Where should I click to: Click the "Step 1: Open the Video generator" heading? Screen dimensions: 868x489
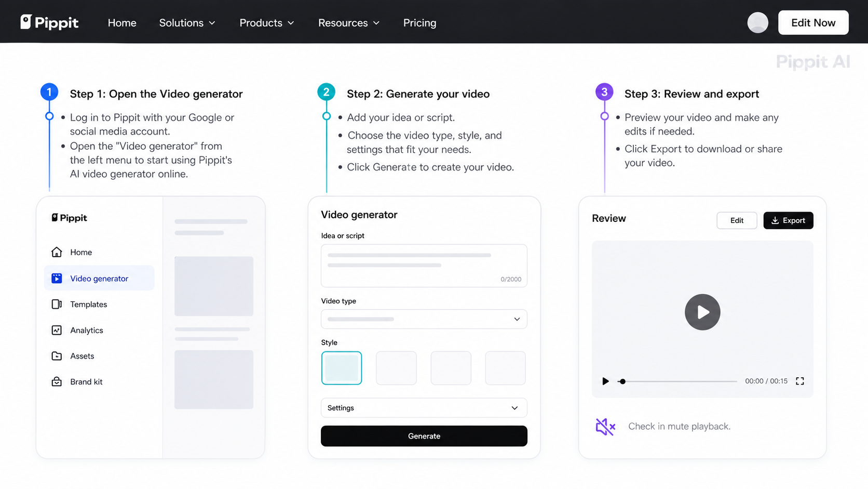click(156, 94)
